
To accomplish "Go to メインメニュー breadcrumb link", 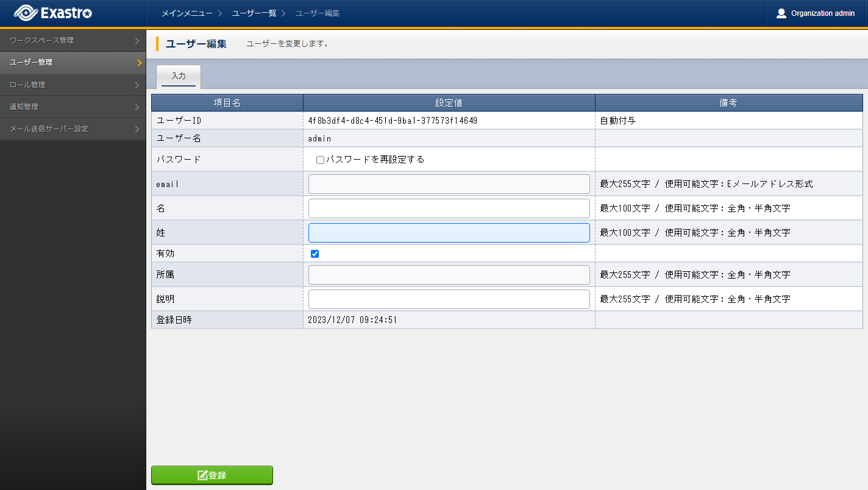I will [187, 13].
